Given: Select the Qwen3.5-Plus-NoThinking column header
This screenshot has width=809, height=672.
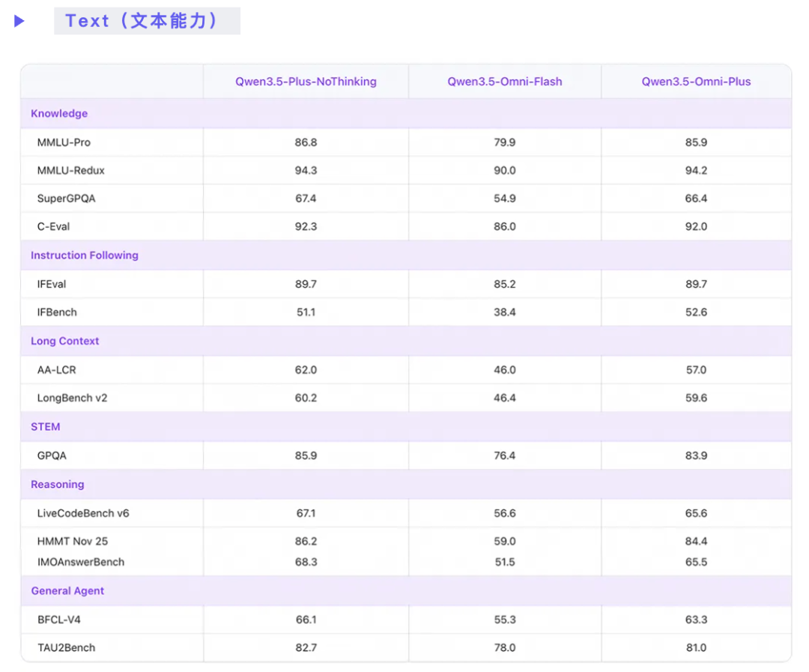Looking at the screenshot, I should click(306, 82).
